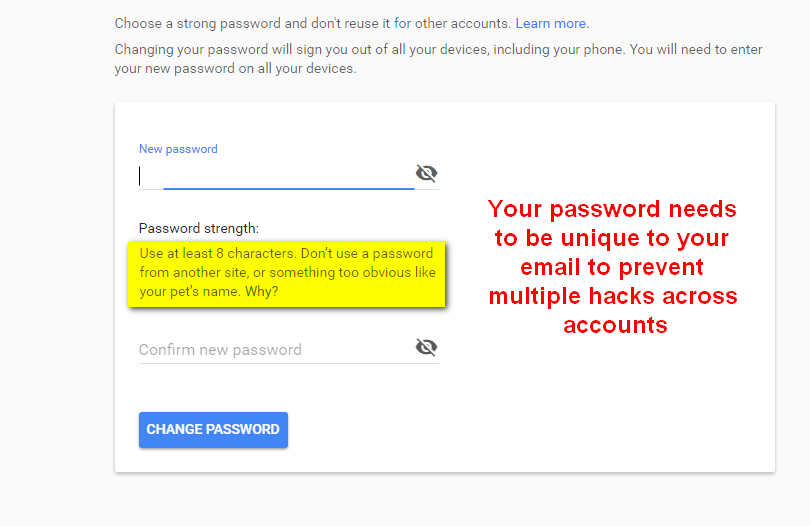Click the 'your pet's name' text
This screenshot has height=526, width=810.
point(190,291)
